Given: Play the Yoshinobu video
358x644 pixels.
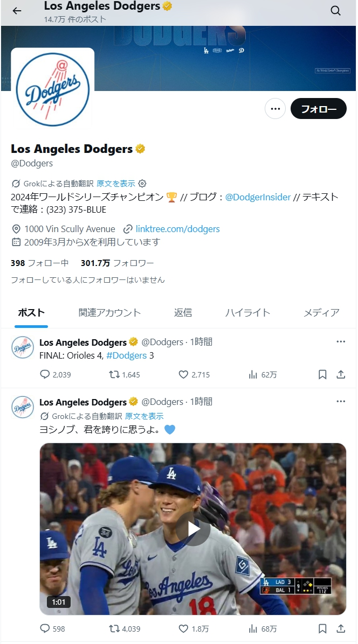Looking at the screenshot, I should pos(193,529).
